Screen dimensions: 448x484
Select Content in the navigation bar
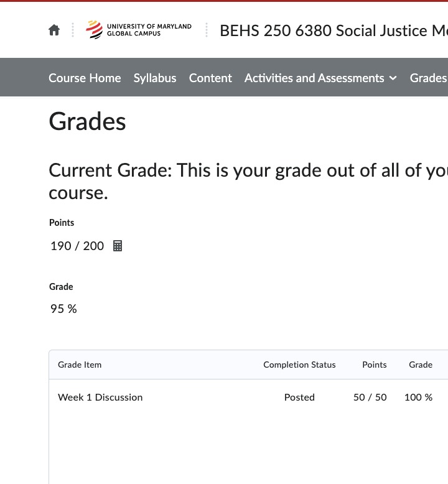[x=210, y=78]
